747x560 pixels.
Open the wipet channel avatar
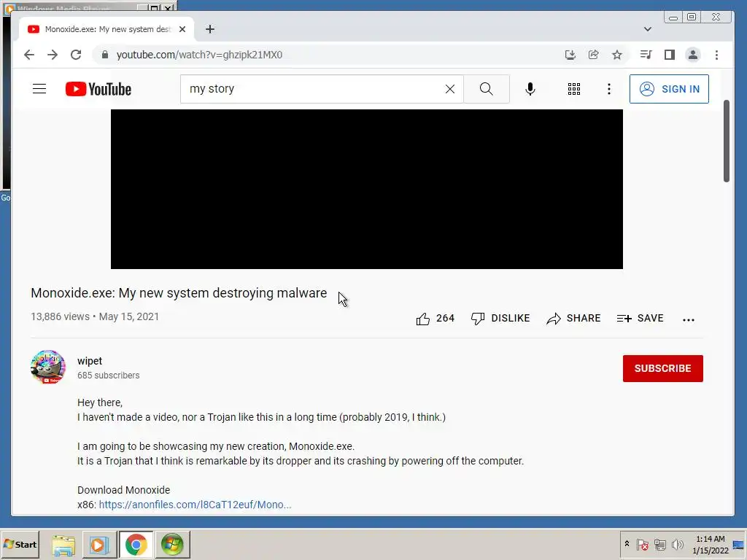tap(47, 367)
